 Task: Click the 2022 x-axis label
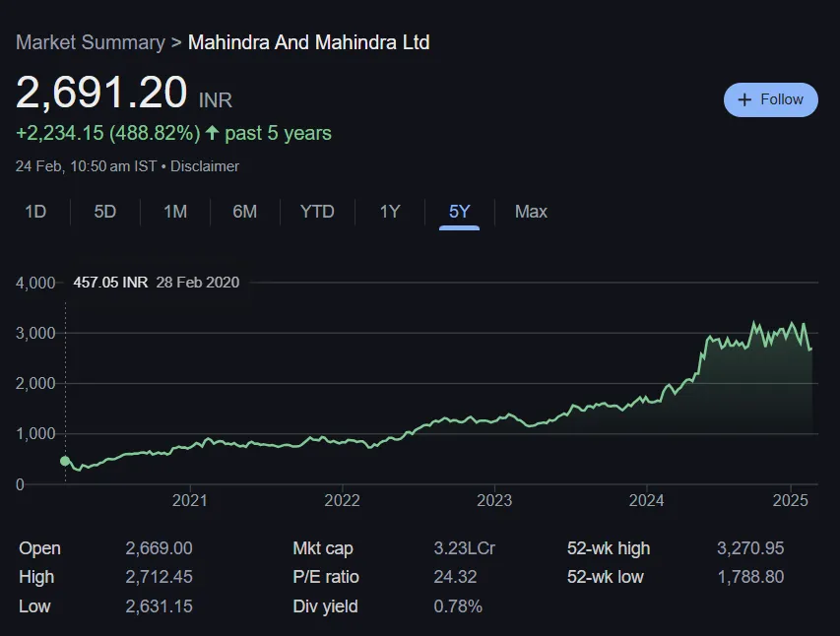click(x=342, y=500)
